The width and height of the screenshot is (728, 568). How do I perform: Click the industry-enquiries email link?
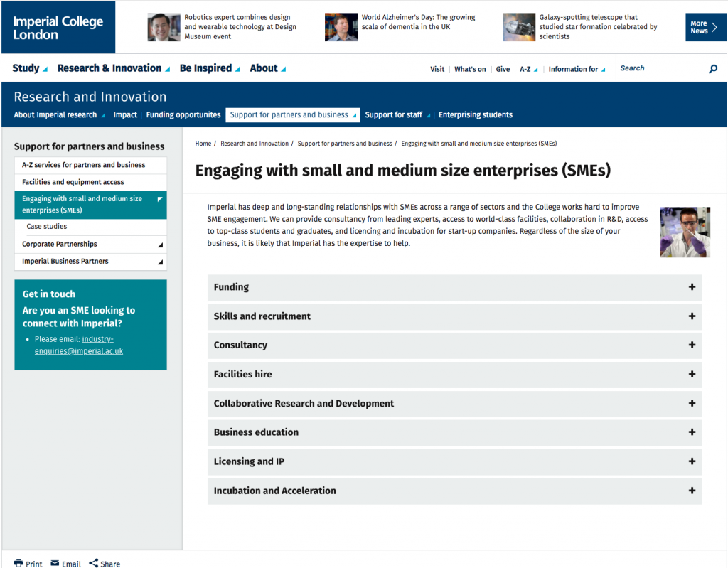point(78,345)
